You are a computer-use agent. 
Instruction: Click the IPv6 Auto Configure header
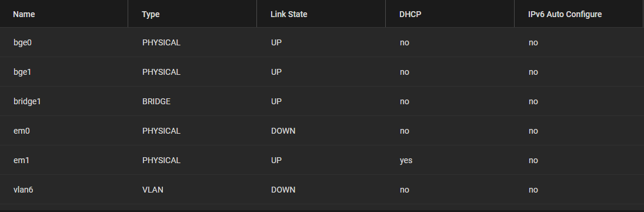tap(565, 14)
